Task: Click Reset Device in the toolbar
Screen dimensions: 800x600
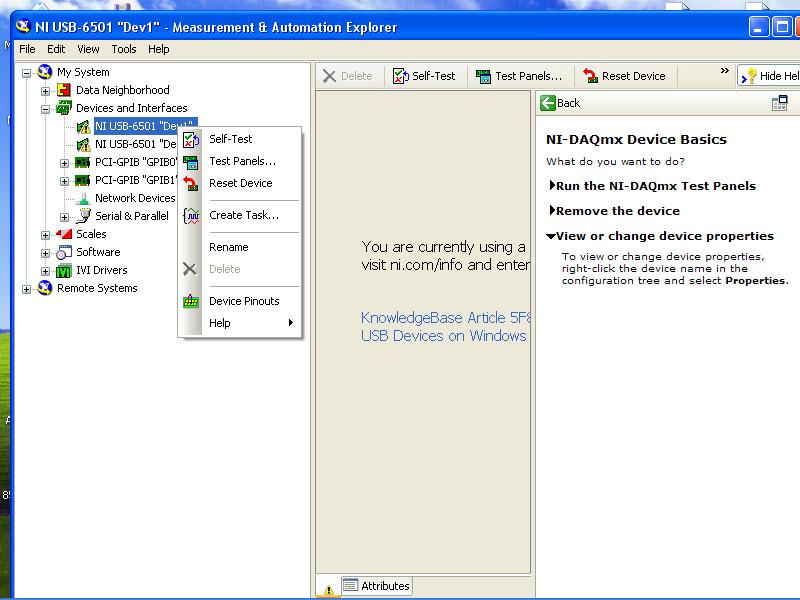Action: coord(624,76)
